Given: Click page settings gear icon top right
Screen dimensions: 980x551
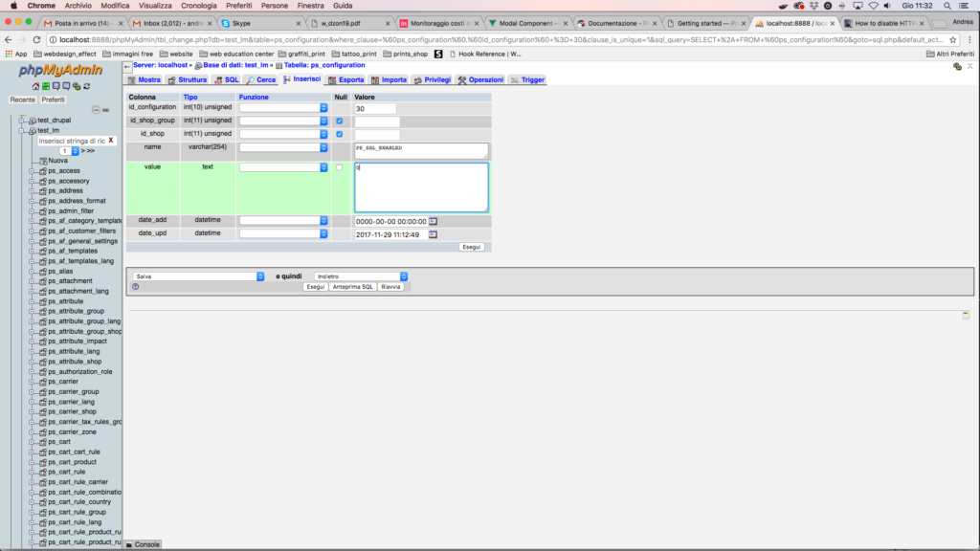Looking at the screenshot, I should click(x=957, y=66).
